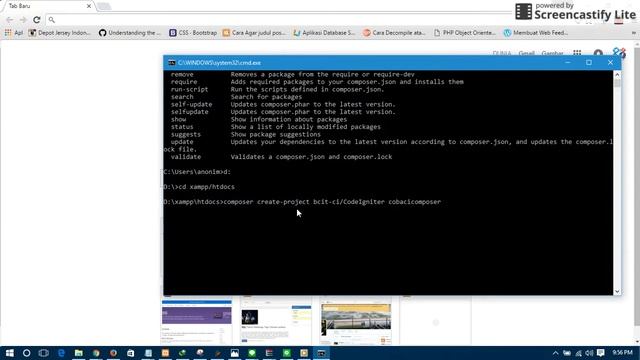This screenshot has width=640, height=360.
Task: Open the fourth blank site thumbnail
Action: click(436, 322)
